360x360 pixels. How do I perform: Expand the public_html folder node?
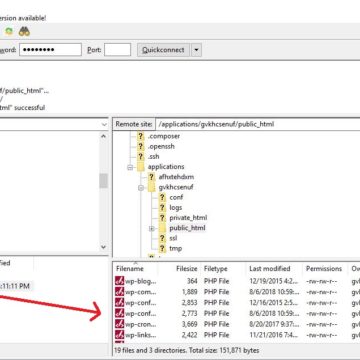click(x=152, y=229)
